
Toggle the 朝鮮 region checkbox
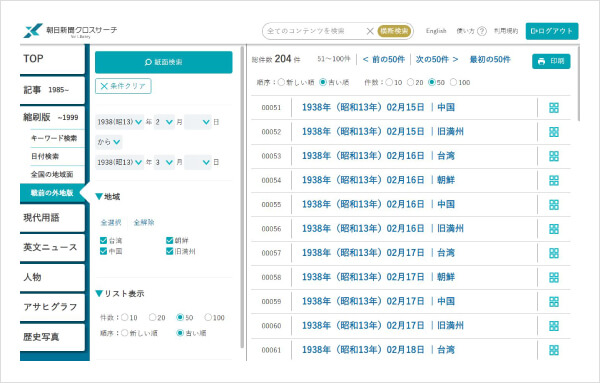point(170,240)
